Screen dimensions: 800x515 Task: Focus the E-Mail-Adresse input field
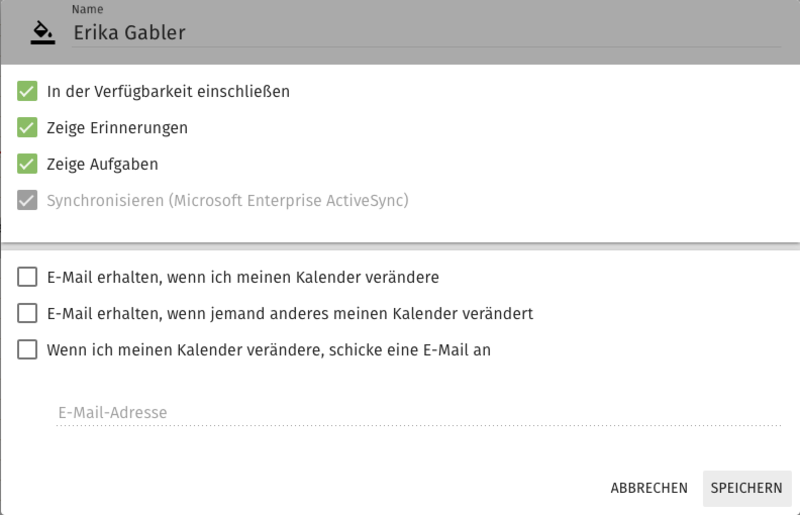[x=418, y=412]
